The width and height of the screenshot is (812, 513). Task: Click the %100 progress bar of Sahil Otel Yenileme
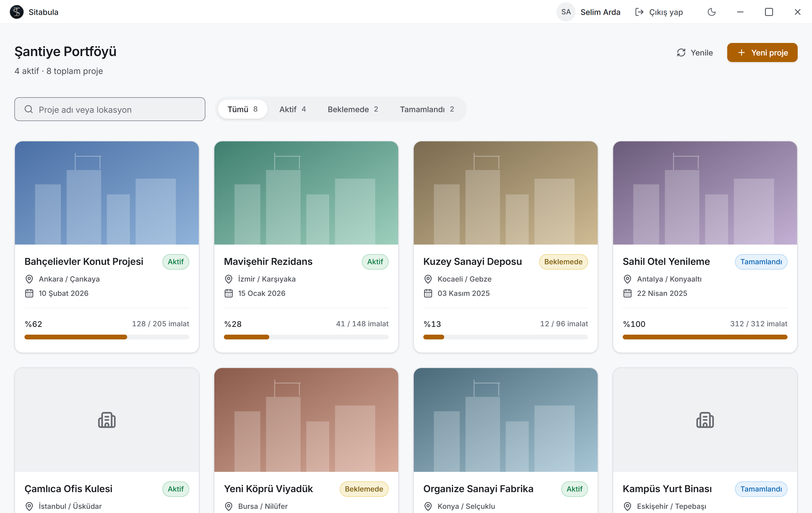click(x=705, y=337)
